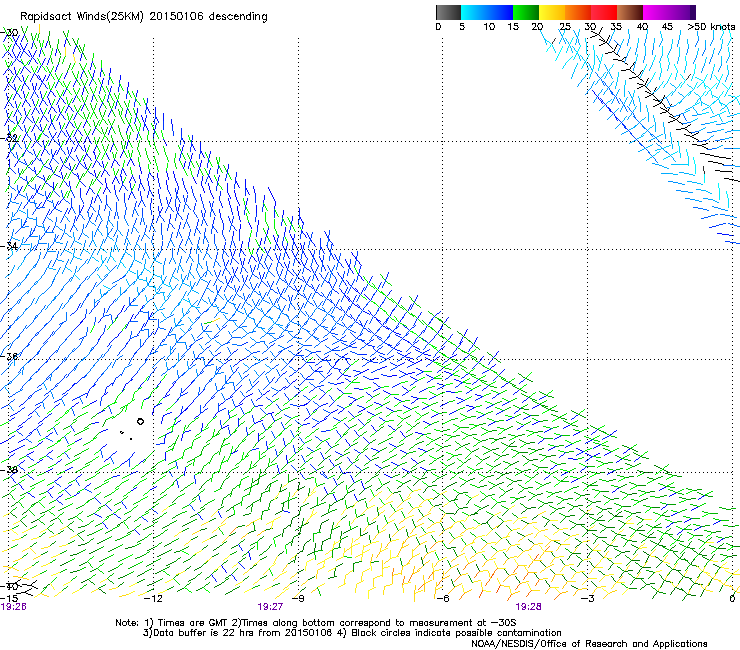Viewport: 740px width, 650px height.
Task: Click the red 30-35 knots legend segment
Action: (x=604, y=12)
